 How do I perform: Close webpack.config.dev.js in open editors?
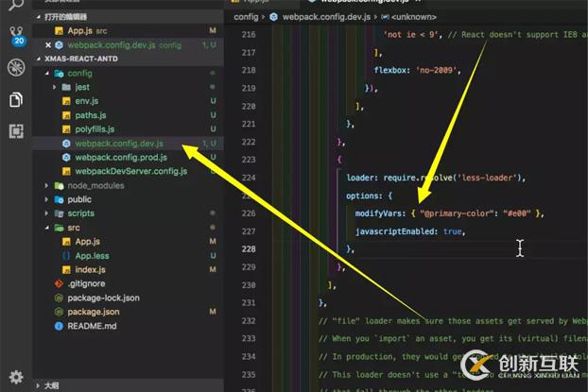(48, 45)
